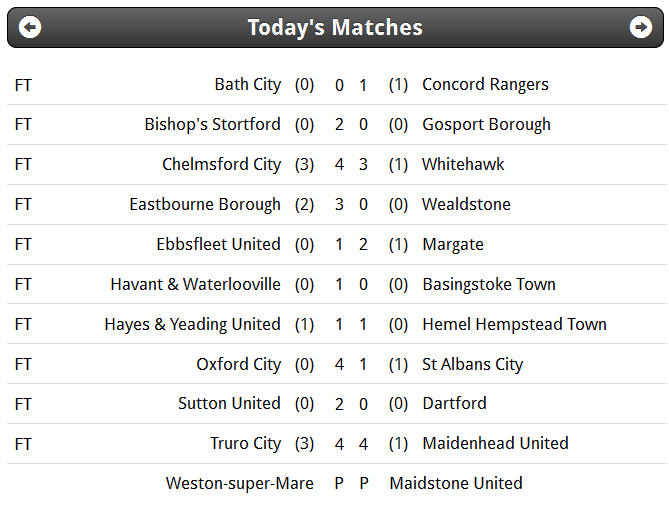Open Hemel Hempstead Town team page
This screenshot has width=669, height=511.
tap(515, 325)
